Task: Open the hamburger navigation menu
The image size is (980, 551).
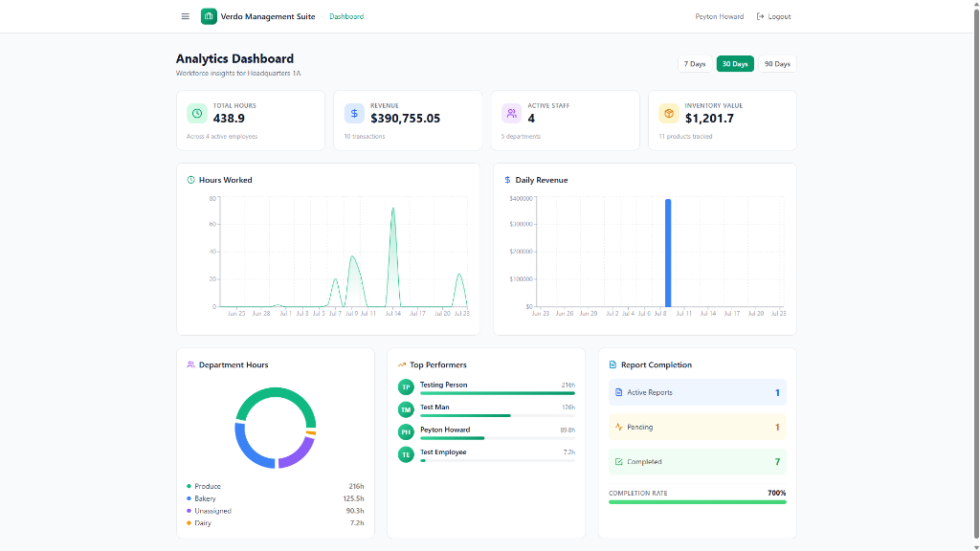Action: [185, 16]
